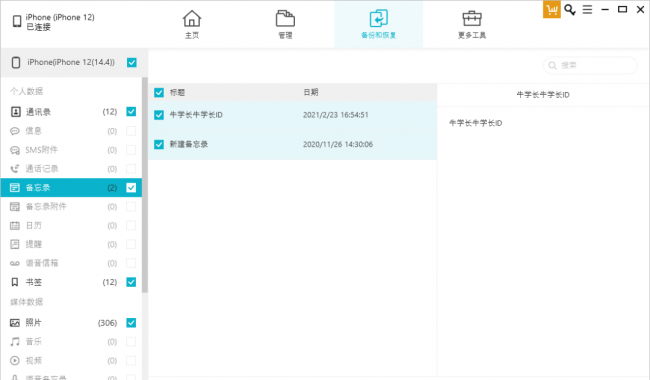Select the 照片 category label
The height and width of the screenshot is (380, 650).
coord(34,323)
